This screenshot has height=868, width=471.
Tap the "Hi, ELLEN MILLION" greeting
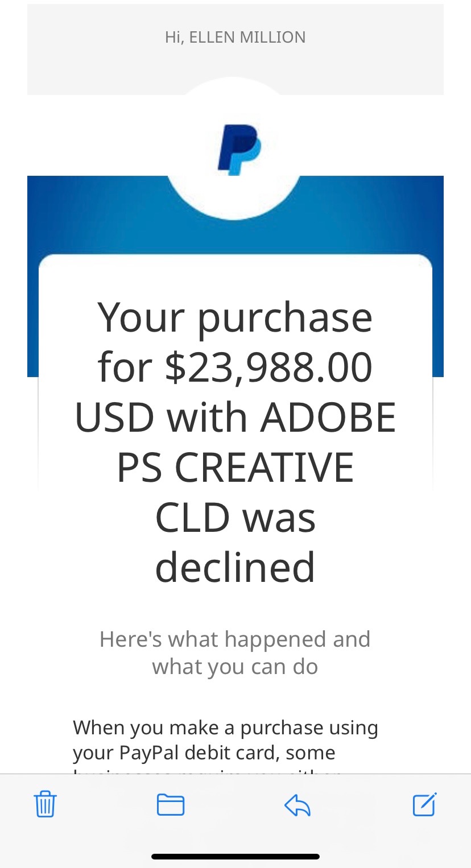pyautogui.click(x=235, y=38)
